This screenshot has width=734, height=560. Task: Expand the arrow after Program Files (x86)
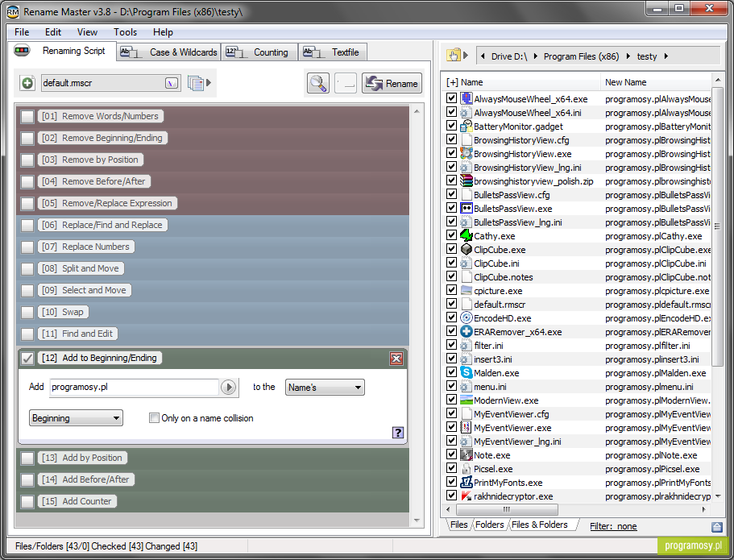(628, 56)
